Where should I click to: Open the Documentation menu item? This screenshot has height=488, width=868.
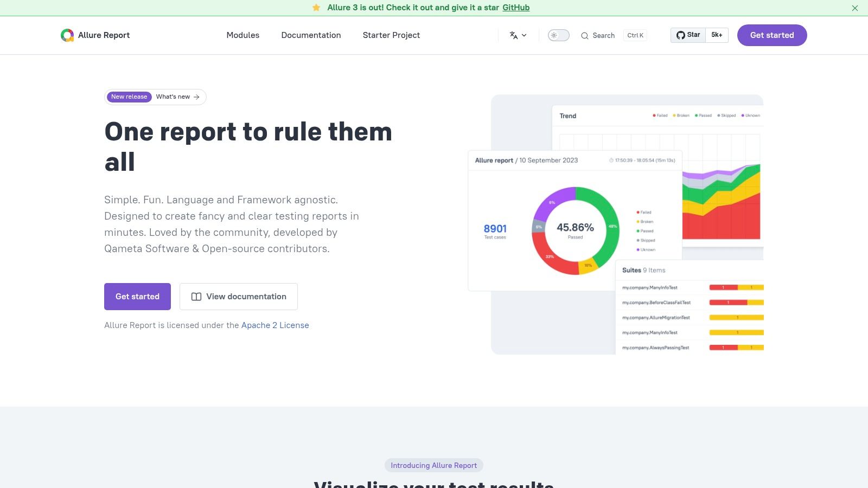click(x=311, y=35)
